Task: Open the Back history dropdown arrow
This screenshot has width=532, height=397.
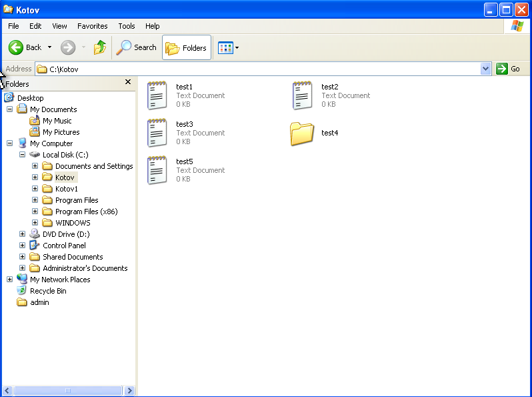Action: 49,47
